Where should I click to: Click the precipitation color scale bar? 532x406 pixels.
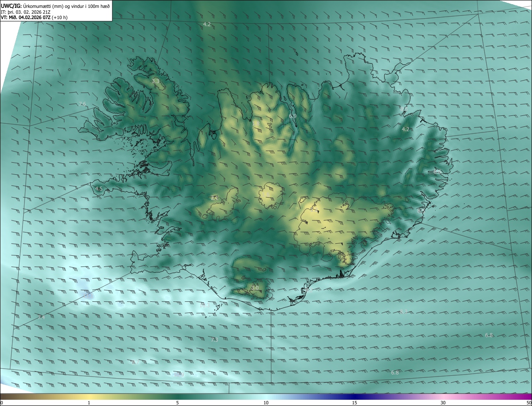(266, 396)
